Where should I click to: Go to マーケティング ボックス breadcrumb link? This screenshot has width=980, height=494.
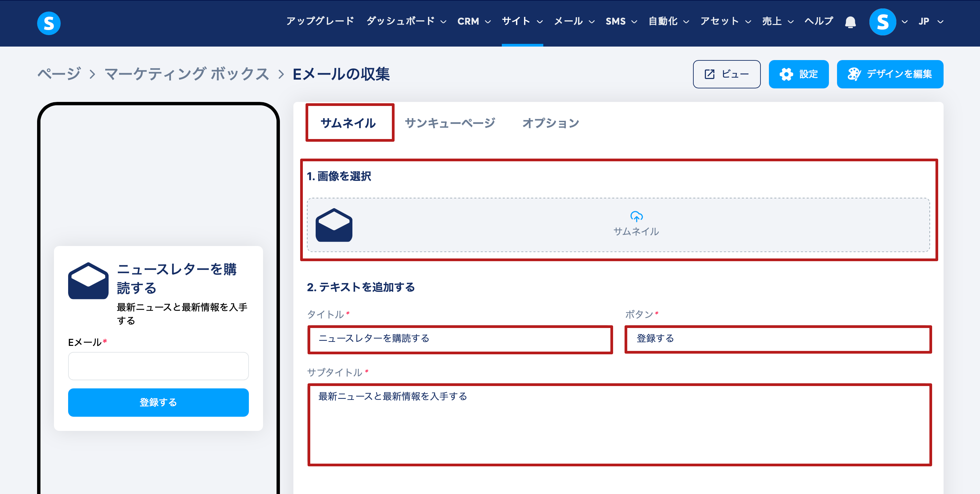click(187, 74)
